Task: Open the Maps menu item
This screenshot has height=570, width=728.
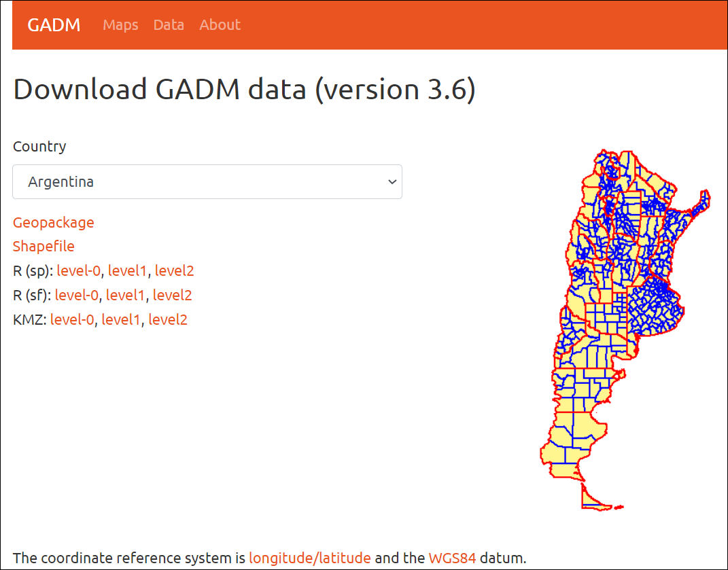Action: 120,25
